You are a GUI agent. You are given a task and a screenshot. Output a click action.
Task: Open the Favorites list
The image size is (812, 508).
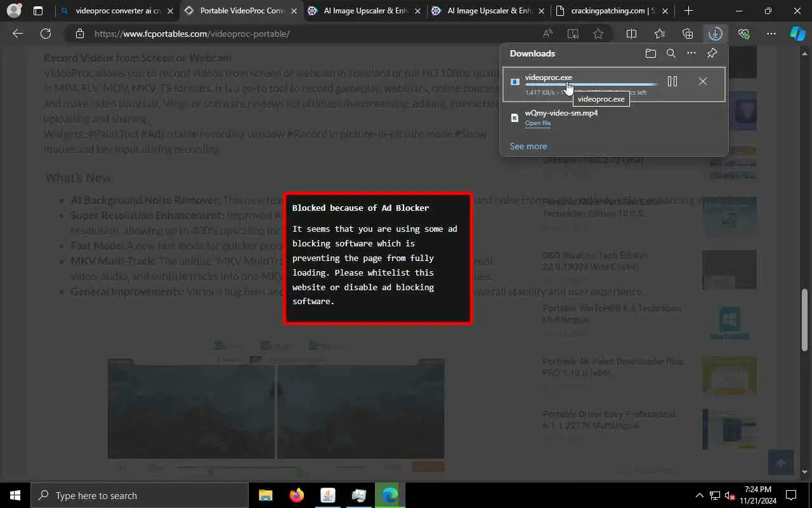[x=660, y=34]
